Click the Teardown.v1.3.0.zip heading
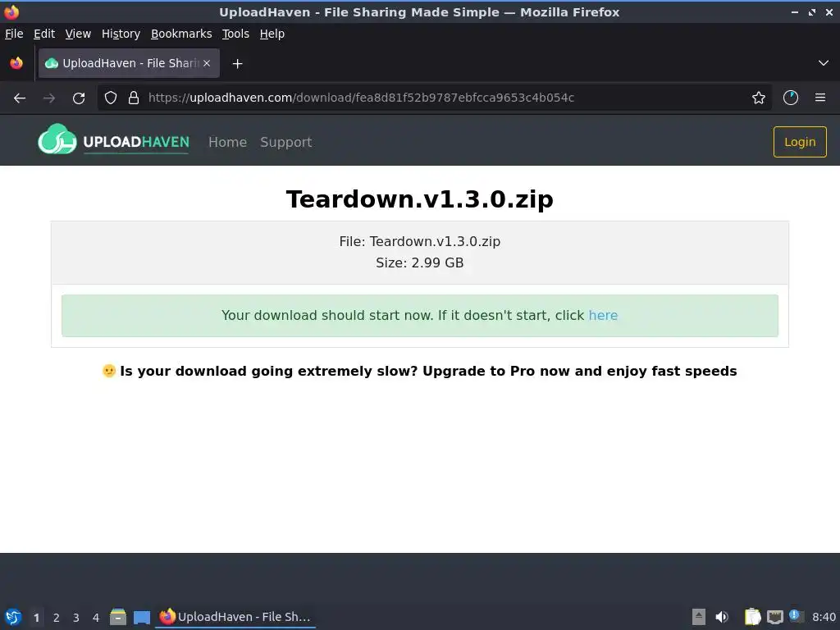This screenshot has width=840, height=630. (420, 199)
